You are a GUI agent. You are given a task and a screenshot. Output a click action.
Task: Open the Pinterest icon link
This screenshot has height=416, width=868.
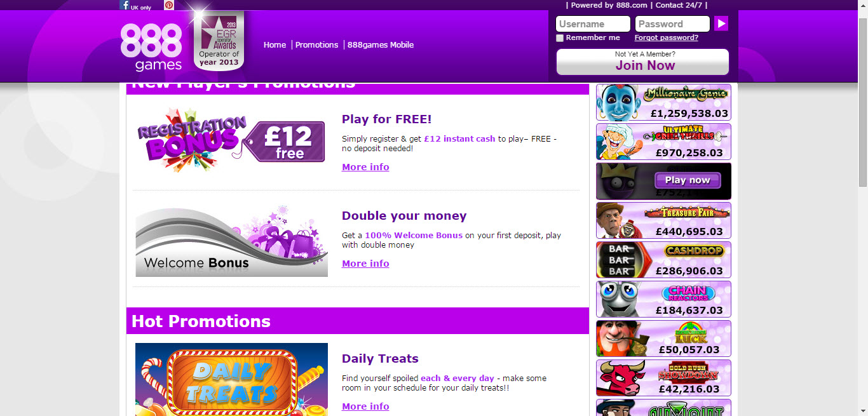169,5
